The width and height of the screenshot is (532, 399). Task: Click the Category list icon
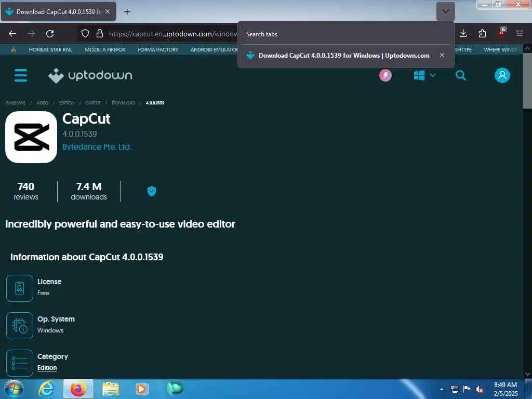coord(20,363)
